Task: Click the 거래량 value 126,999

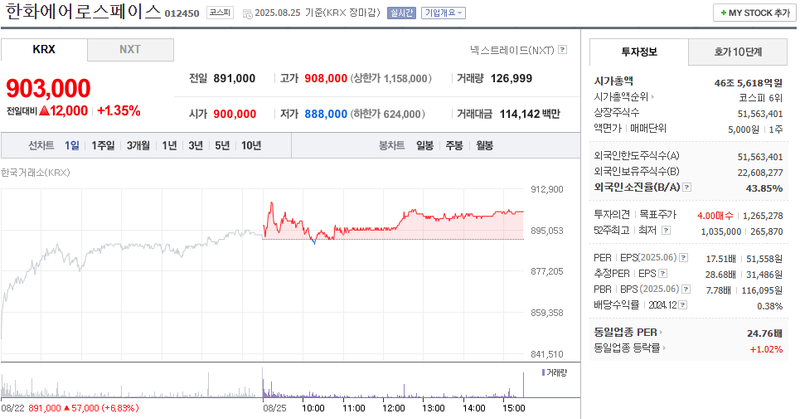Action: [511, 79]
